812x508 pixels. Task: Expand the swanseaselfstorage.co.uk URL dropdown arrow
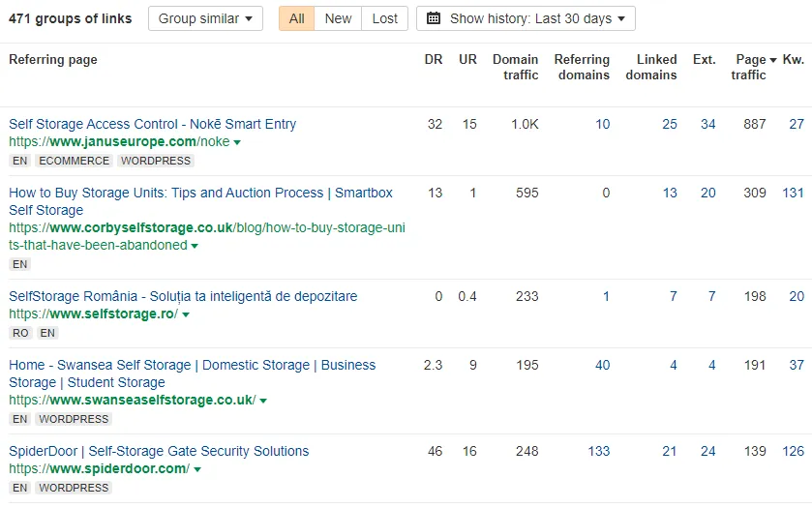tap(263, 401)
